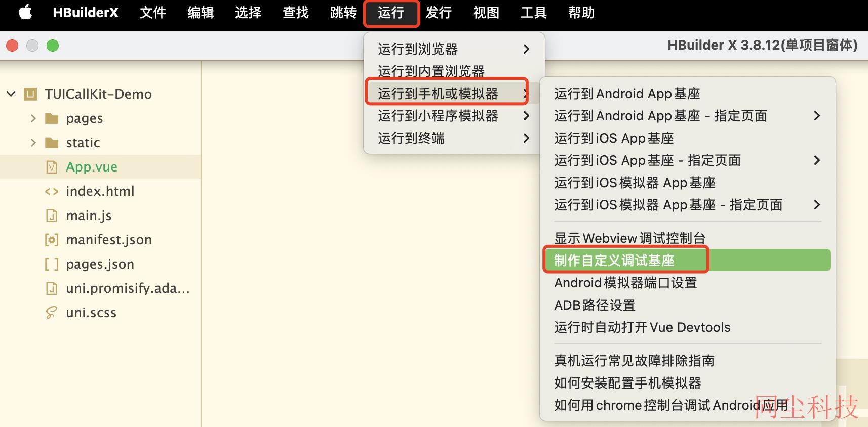This screenshot has height=427, width=868.
Task: Expand arrow for iOS App基座 指定页面
Action: 817,160
